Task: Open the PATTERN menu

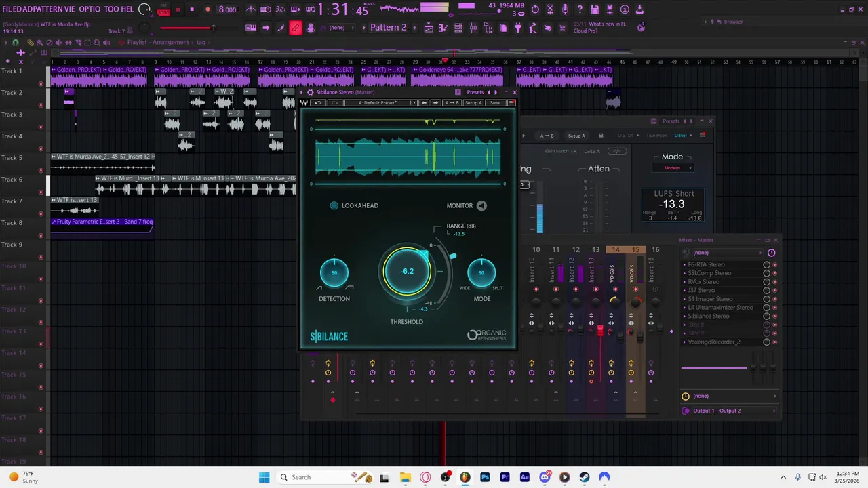Action: pos(50,9)
